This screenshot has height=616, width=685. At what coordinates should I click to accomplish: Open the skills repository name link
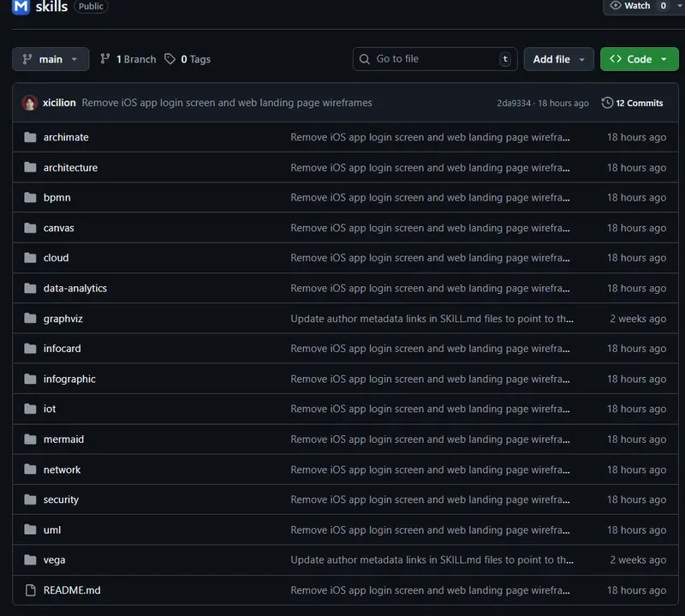pos(51,7)
